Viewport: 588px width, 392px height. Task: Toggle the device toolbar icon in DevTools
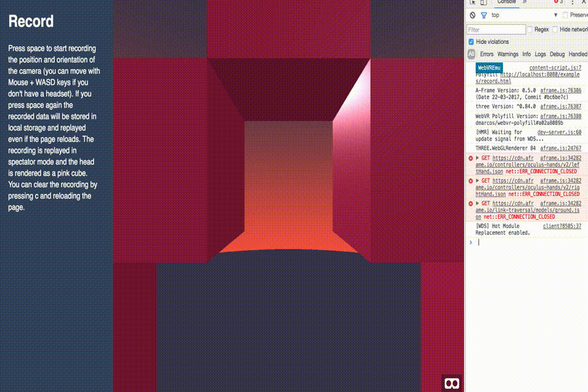click(x=483, y=2)
